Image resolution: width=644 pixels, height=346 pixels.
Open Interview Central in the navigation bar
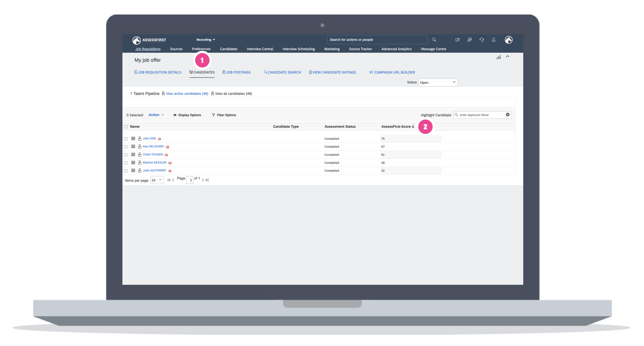[x=260, y=49]
